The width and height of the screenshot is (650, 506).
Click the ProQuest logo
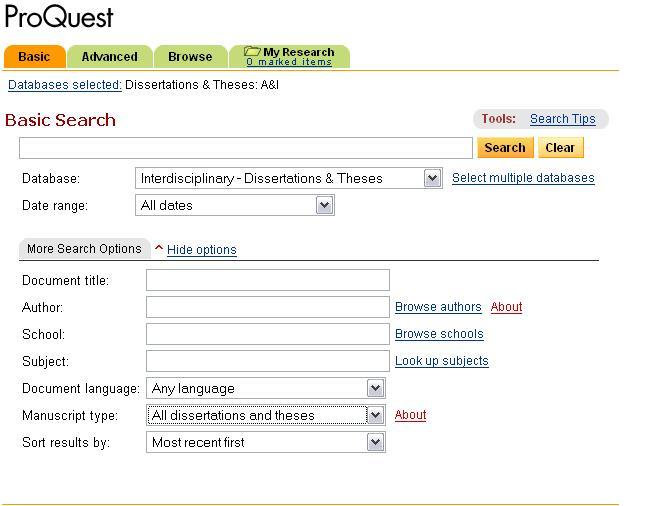pos(58,17)
